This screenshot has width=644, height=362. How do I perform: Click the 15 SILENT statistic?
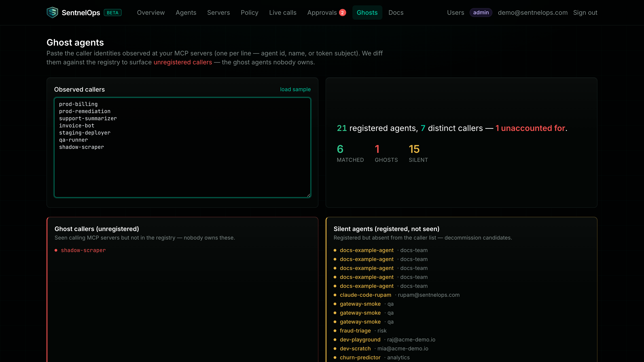point(418,153)
